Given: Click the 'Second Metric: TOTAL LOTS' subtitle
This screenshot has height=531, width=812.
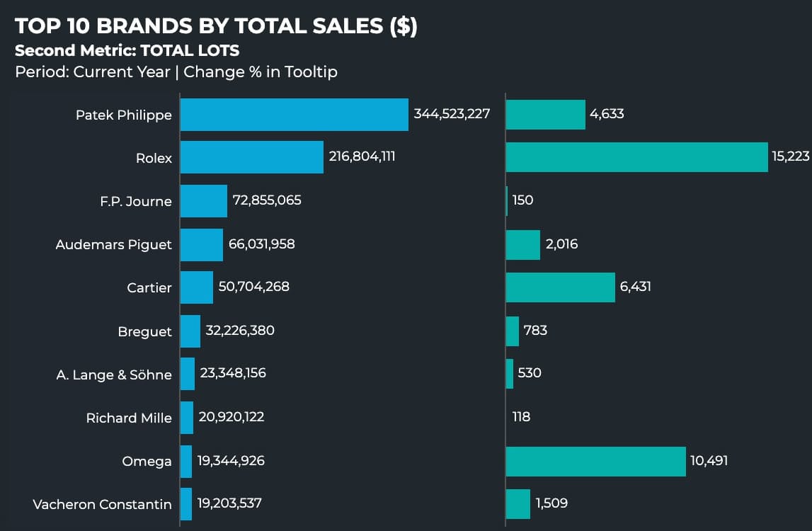Looking at the screenshot, I should (x=127, y=51).
